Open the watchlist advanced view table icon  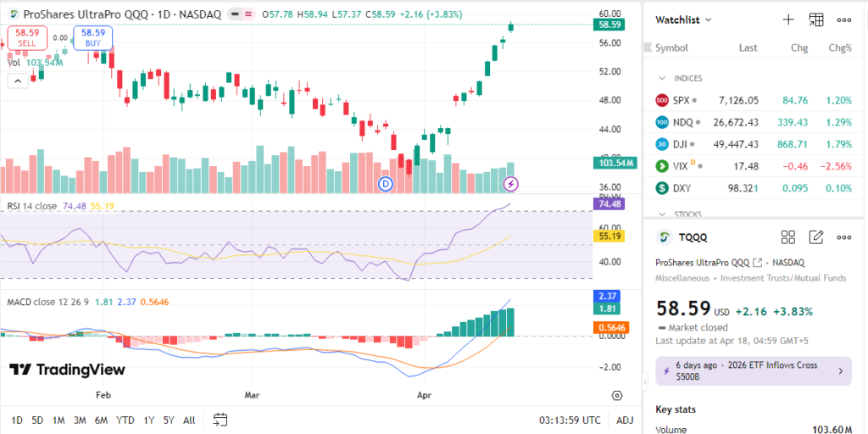point(816,19)
